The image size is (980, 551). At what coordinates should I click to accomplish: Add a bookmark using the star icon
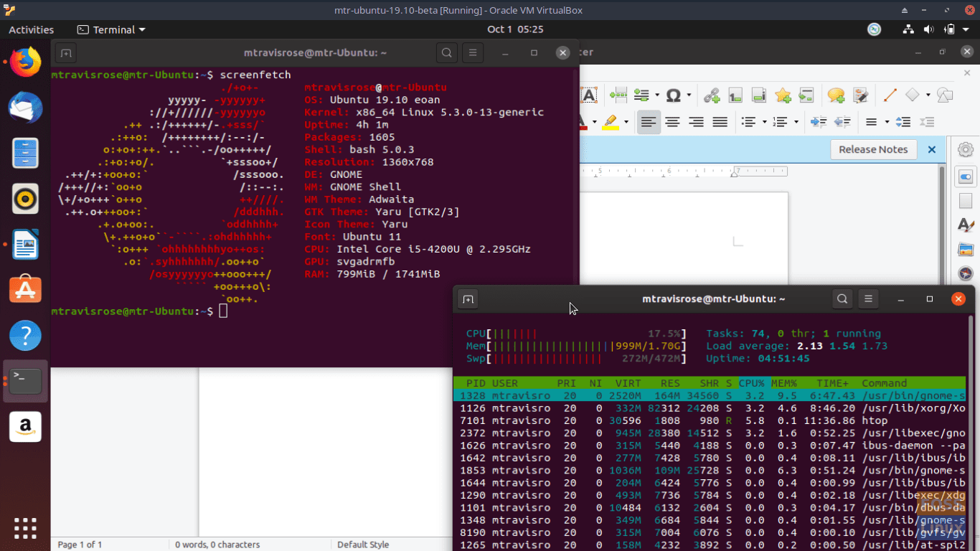[783, 95]
